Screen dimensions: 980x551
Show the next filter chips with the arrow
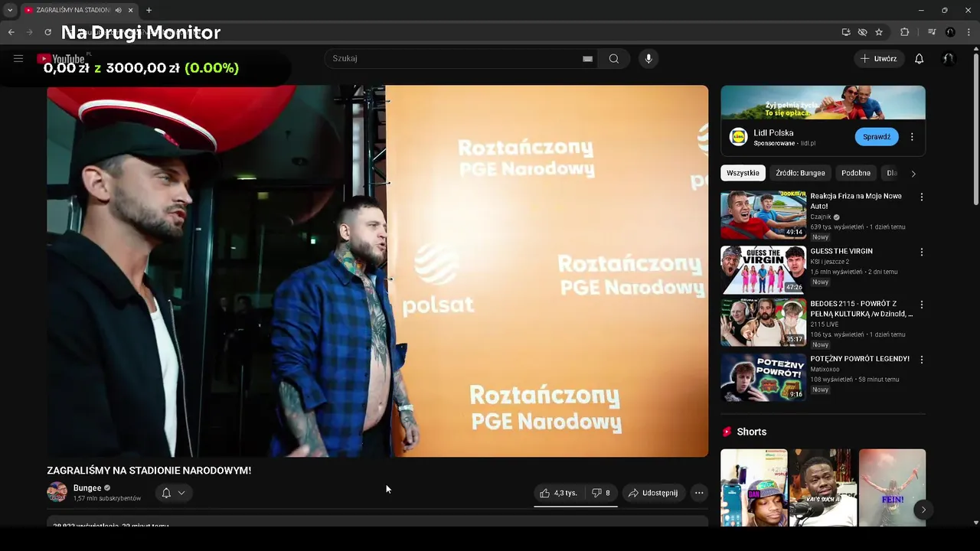pos(913,174)
